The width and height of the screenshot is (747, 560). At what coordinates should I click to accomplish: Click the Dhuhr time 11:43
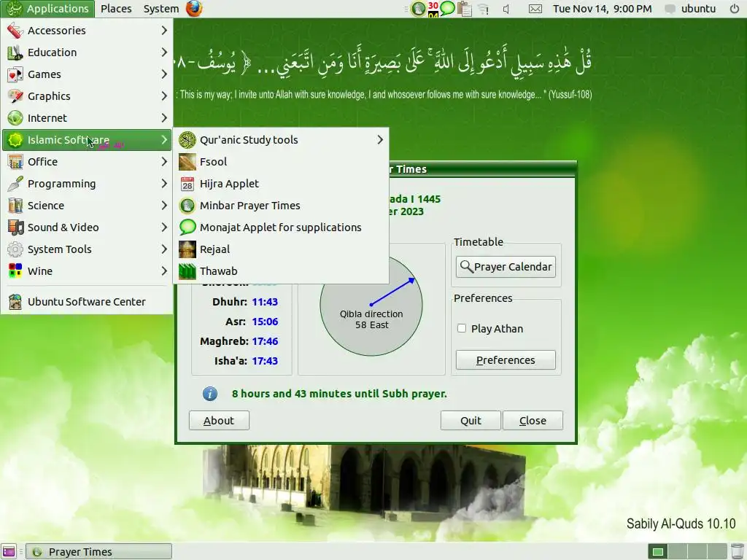265,302
